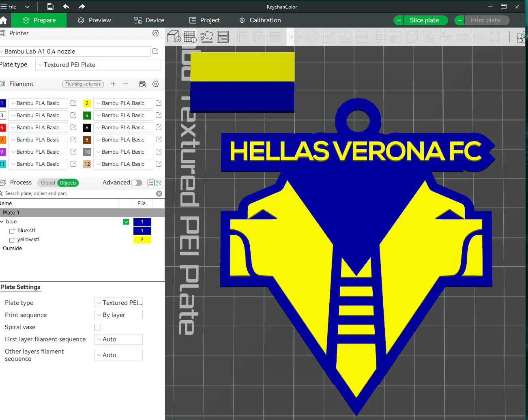
Task: Edit filament 12 preset icon
Action: (x=159, y=164)
